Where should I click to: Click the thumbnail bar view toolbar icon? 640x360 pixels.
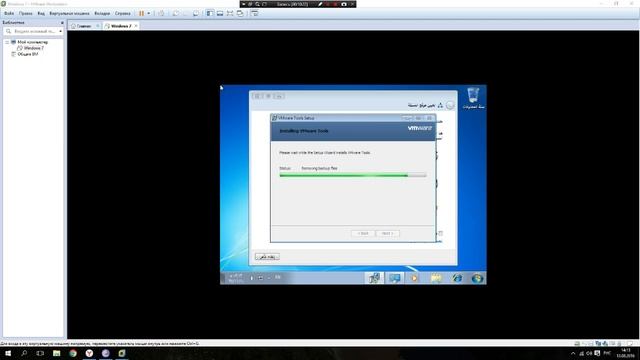[x=220, y=13]
